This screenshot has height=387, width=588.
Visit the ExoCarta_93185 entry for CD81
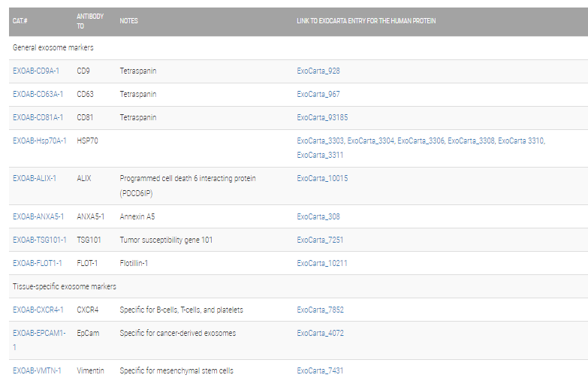coord(322,118)
